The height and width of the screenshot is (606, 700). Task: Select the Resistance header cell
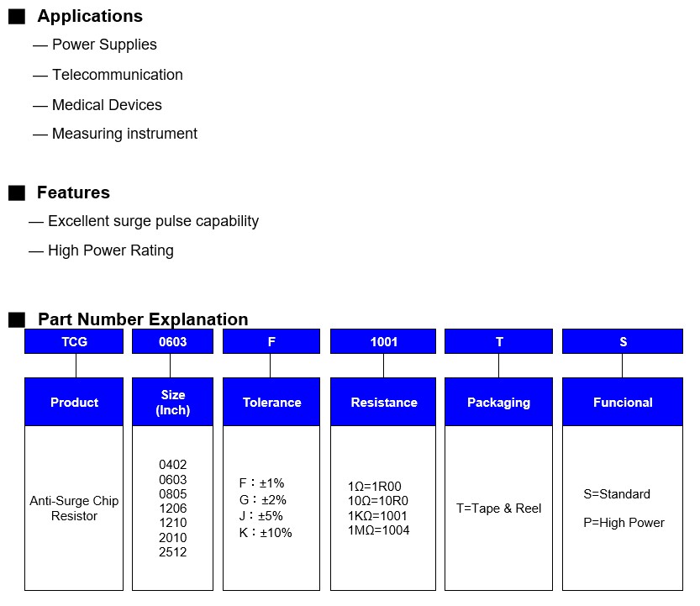[383, 403]
